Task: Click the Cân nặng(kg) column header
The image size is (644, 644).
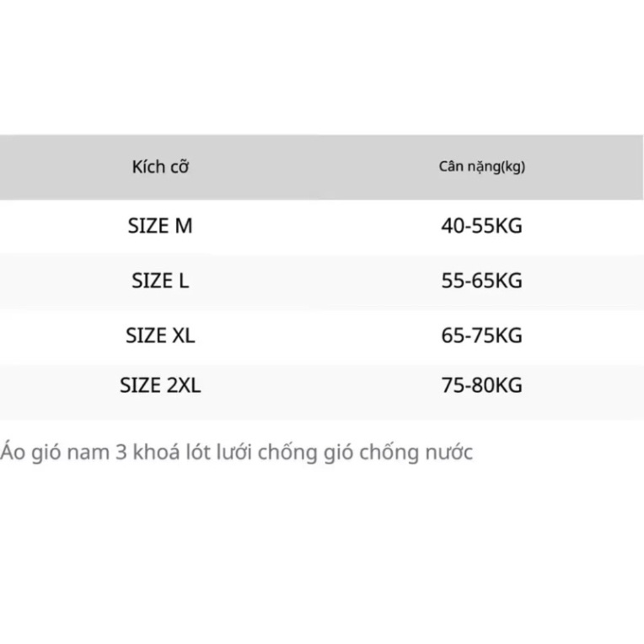Action: [x=481, y=167]
